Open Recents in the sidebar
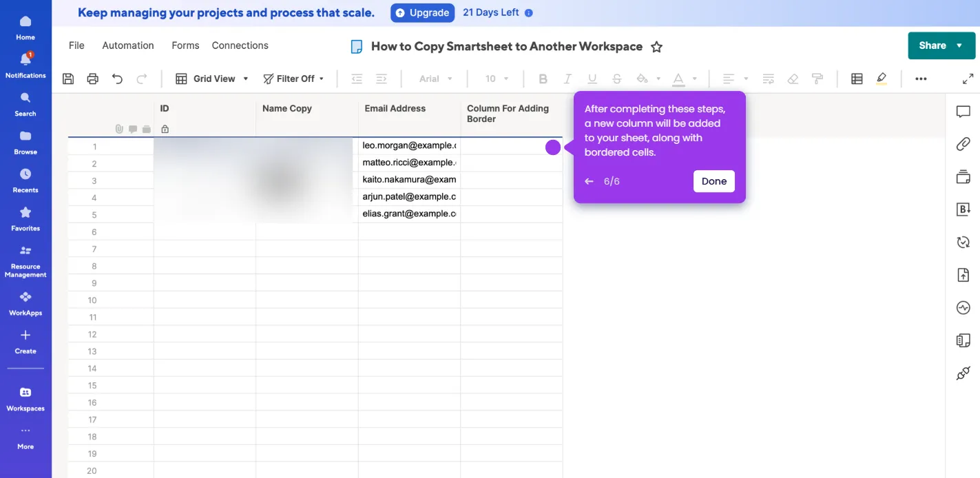980x478 pixels. point(25,180)
